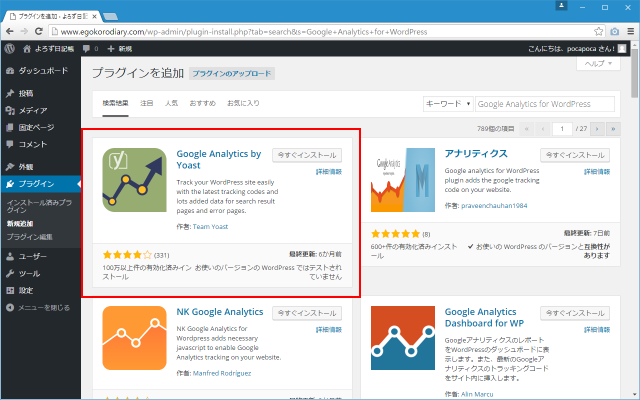View 詳細情報 for アナリティクス plugin
The image size is (640, 400).
tap(597, 172)
